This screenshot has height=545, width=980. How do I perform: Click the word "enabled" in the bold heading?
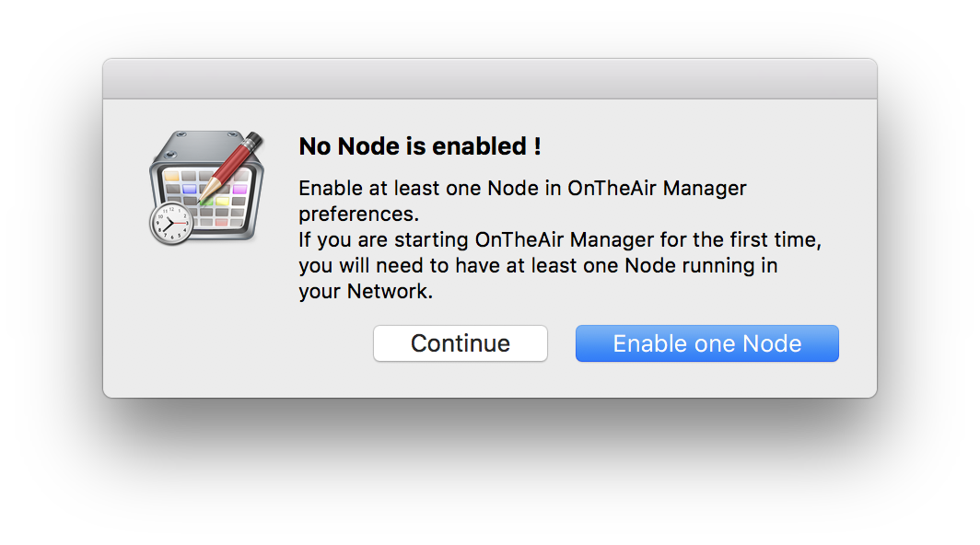[x=479, y=146]
